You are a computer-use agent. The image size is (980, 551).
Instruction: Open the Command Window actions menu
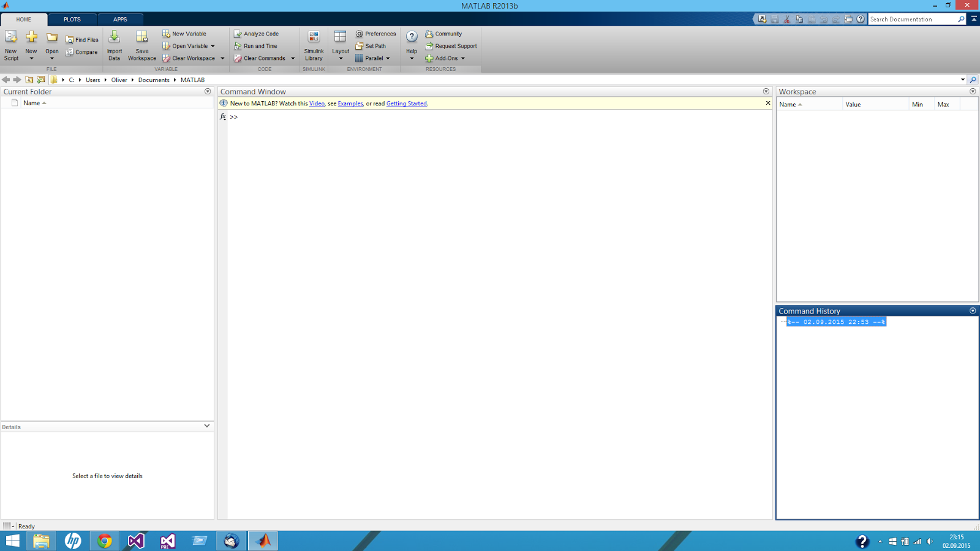766,91
